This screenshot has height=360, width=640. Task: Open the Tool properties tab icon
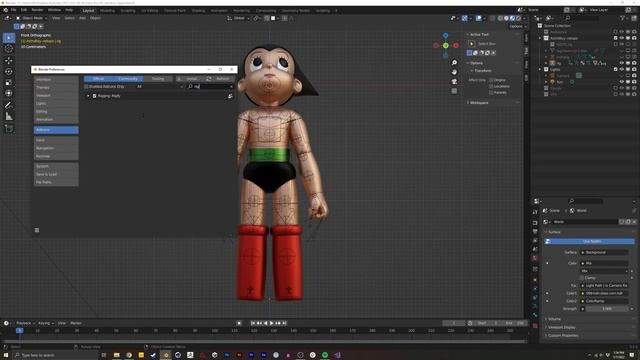click(535, 212)
